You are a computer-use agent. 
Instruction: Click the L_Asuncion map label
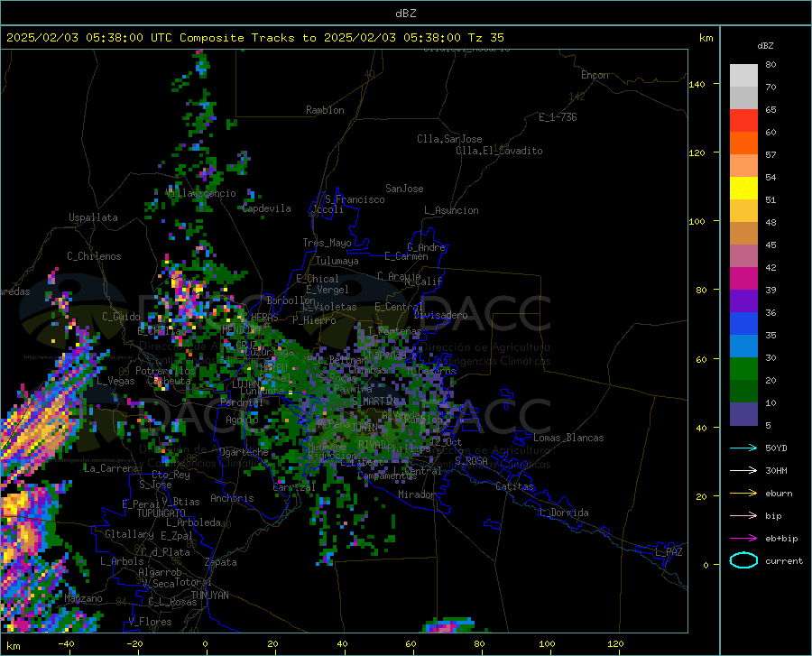(x=451, y=210)
